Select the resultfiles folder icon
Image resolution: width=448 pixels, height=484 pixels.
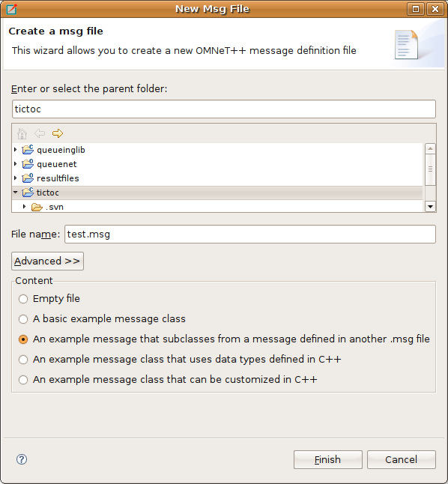click(x=28, y=178)
